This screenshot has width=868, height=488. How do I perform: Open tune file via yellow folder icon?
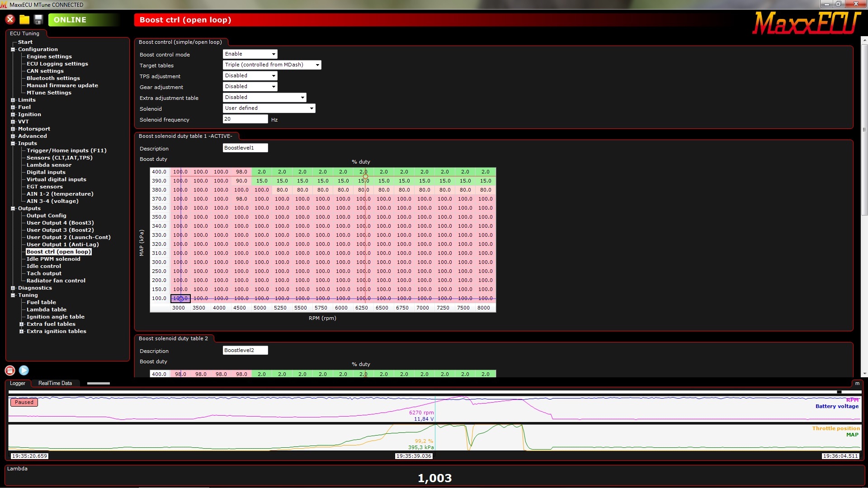[24, 19]
